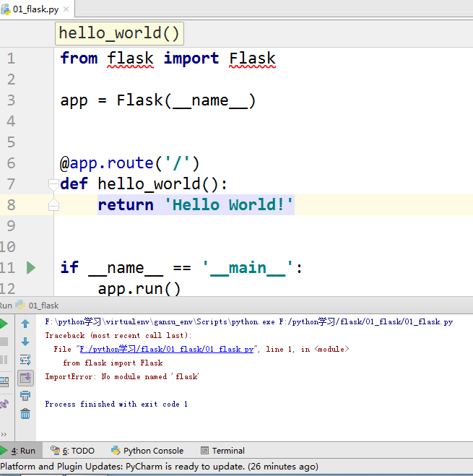Click the @app.route('/') decorator on line 6
This screenshot has width=473, height=476.
click(130, 163)
